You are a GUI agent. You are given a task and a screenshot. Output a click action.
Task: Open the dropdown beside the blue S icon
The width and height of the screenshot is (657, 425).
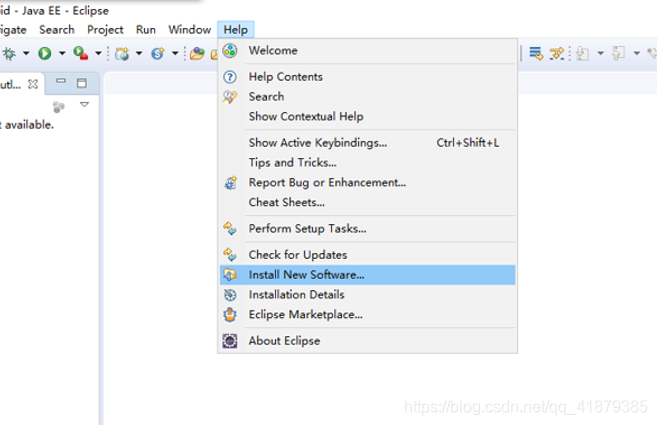coord(175,53)
